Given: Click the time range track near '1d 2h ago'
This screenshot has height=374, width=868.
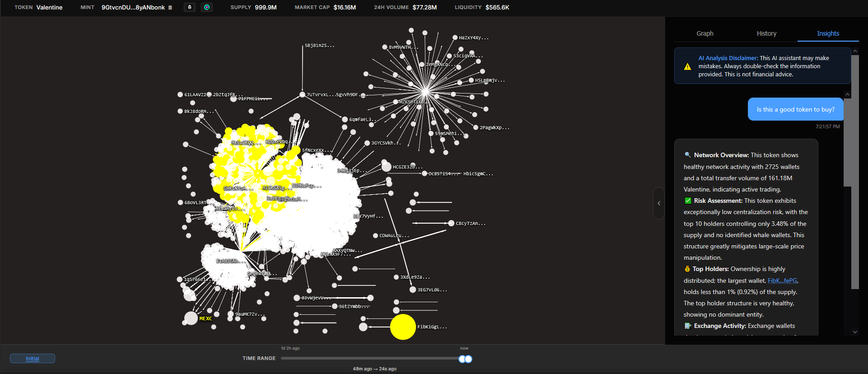Looking at the screenshot, I should [290, 358].
